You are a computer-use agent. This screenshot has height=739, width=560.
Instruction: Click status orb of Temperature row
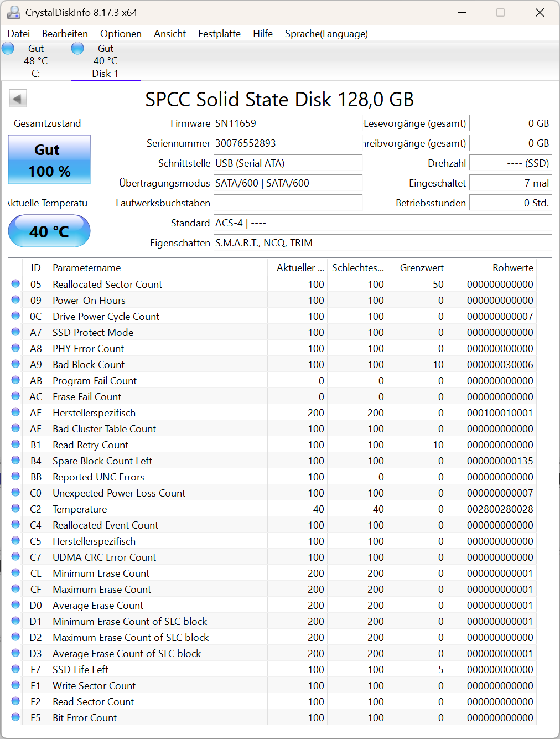pos(15,509)
